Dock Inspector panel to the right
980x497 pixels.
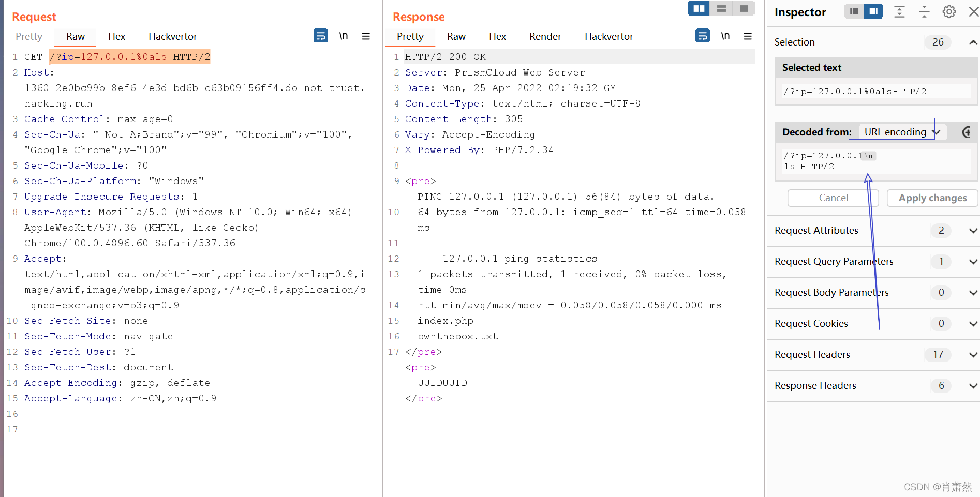873,11
